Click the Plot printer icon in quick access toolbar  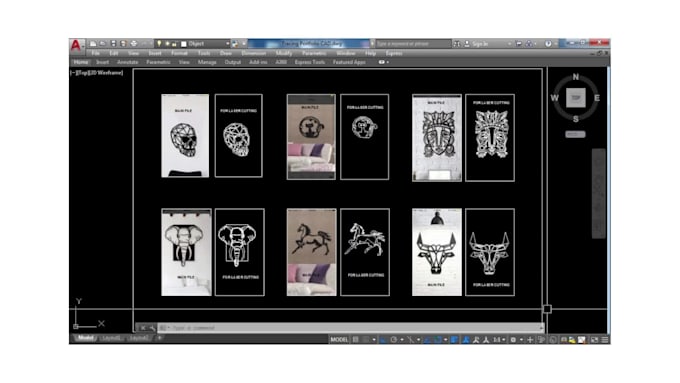tap(134, 44)
